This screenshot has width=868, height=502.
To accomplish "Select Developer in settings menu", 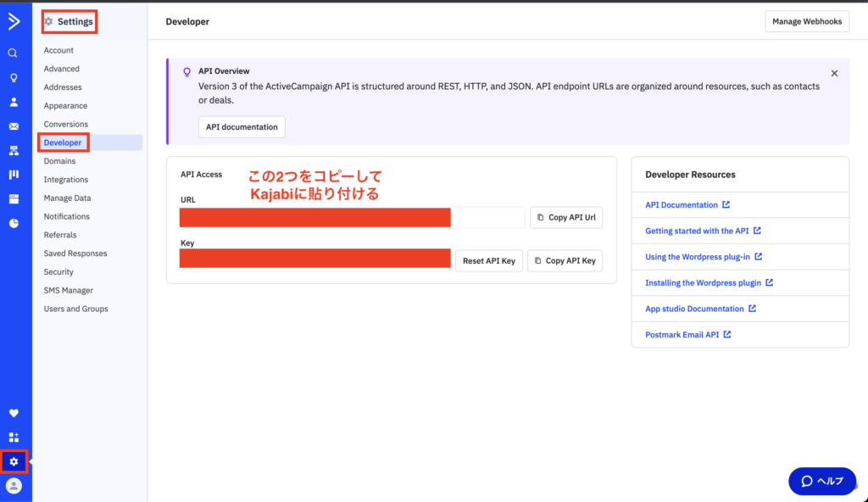I will point(63,142).
